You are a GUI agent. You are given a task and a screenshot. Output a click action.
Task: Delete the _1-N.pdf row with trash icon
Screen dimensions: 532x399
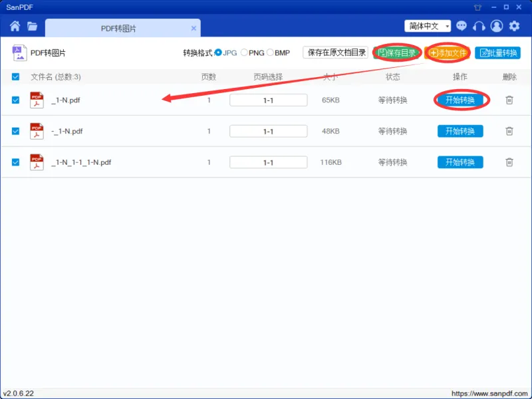pyautogui.click(x=509, y=100)
